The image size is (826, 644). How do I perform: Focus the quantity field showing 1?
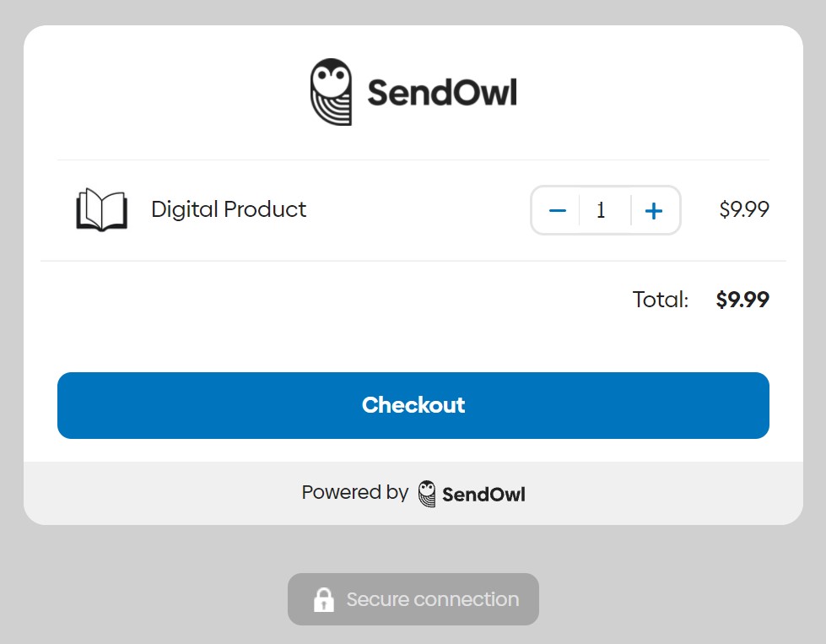[x=602, y=210]
